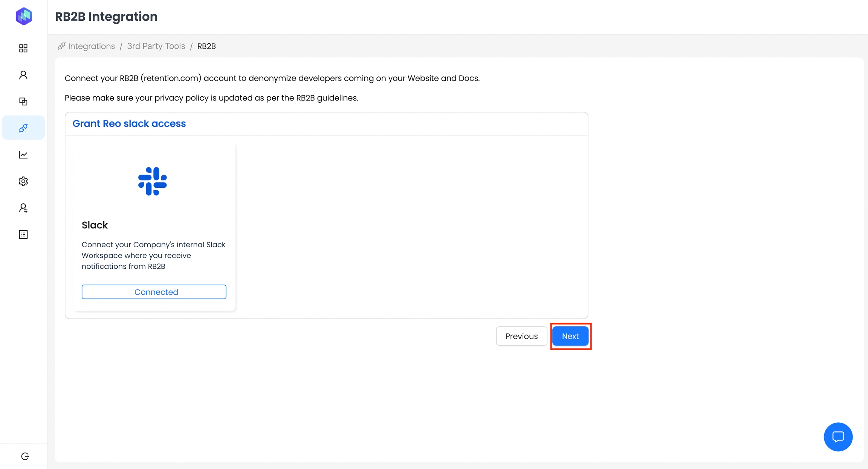The image size is (868, 469).
Task: Click the RB2B breadcrumb item
Action: (206, 46)
